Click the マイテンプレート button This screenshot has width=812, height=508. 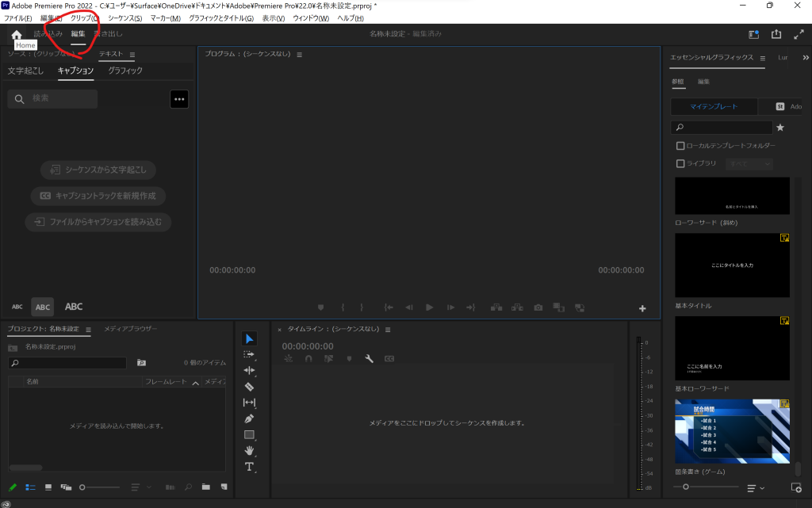tap(713, 106)
